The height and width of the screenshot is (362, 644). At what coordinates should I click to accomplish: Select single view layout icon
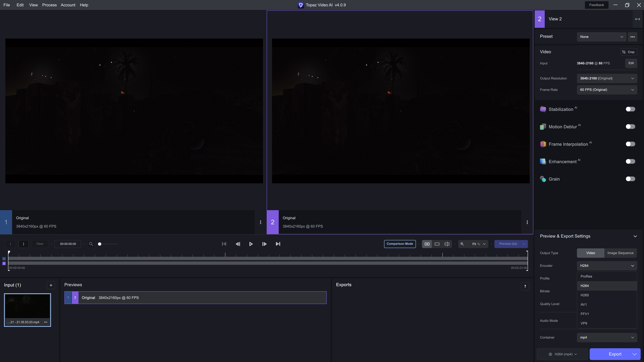click(437, 244)
